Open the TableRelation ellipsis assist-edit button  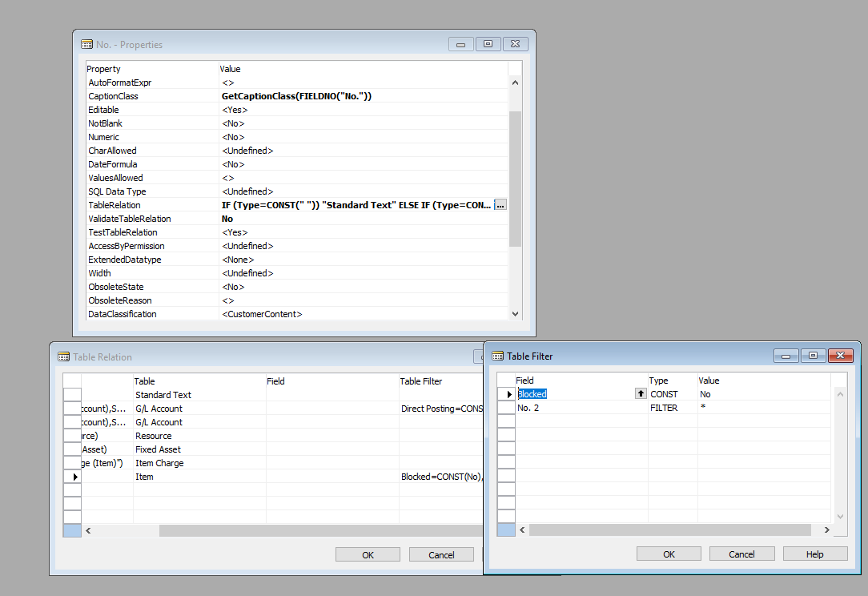(x=500, y=205)
